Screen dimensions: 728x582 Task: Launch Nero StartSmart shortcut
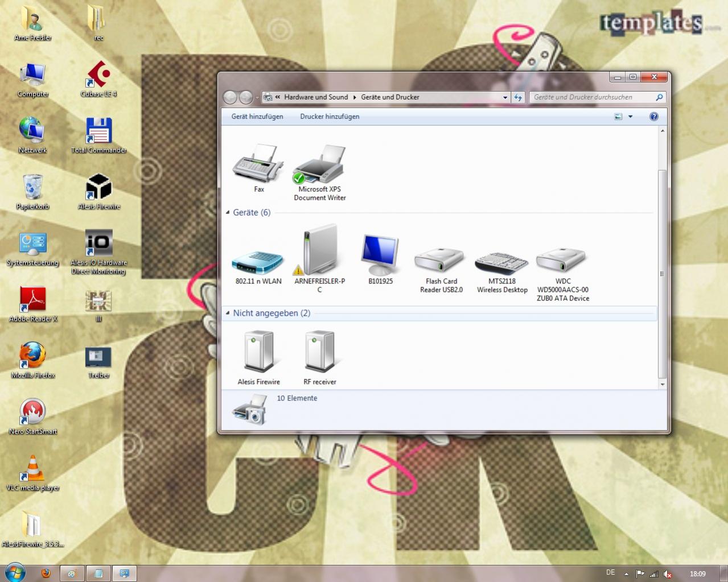click(x=32, y=417)
